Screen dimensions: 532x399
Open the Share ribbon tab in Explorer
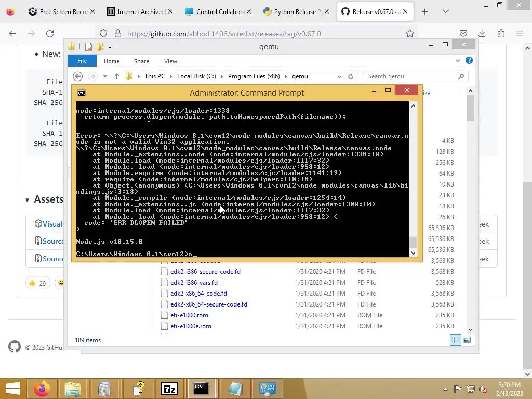(x=141, y=61)
